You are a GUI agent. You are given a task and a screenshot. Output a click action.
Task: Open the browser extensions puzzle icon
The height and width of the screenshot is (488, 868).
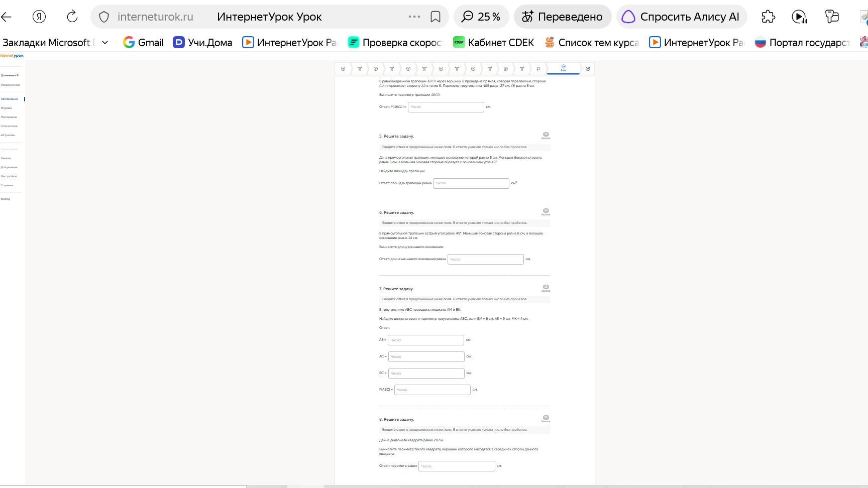pos(768,17)
